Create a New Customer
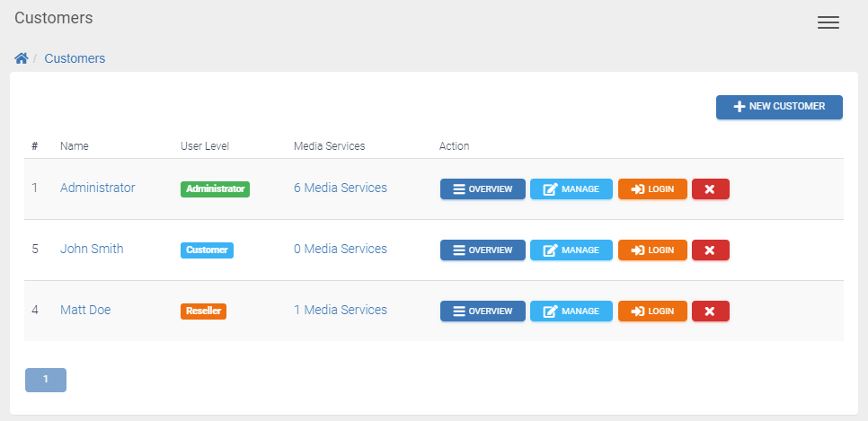 [779, 107]
